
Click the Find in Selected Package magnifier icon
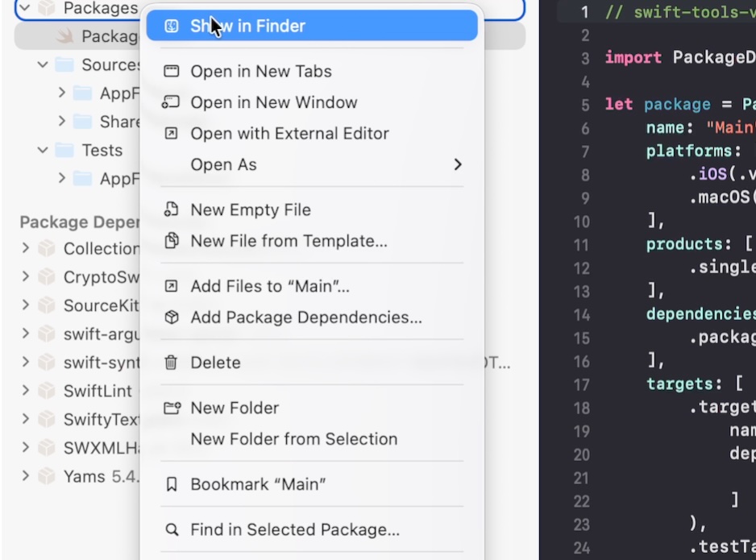tap(171, 529)
